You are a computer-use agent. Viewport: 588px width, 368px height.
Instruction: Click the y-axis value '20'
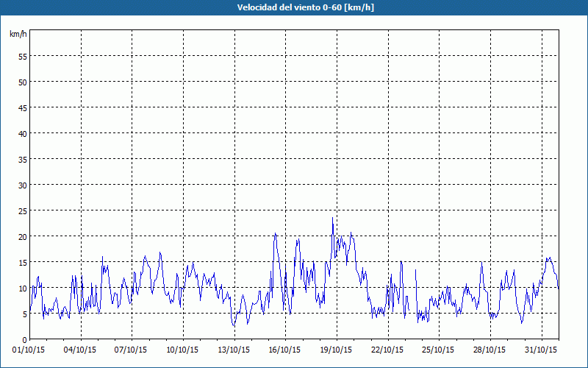(x=23, y=237)
